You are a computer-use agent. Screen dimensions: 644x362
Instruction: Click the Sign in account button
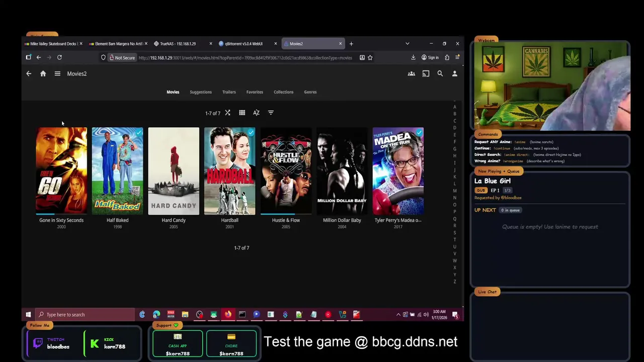tap(430, 57)
